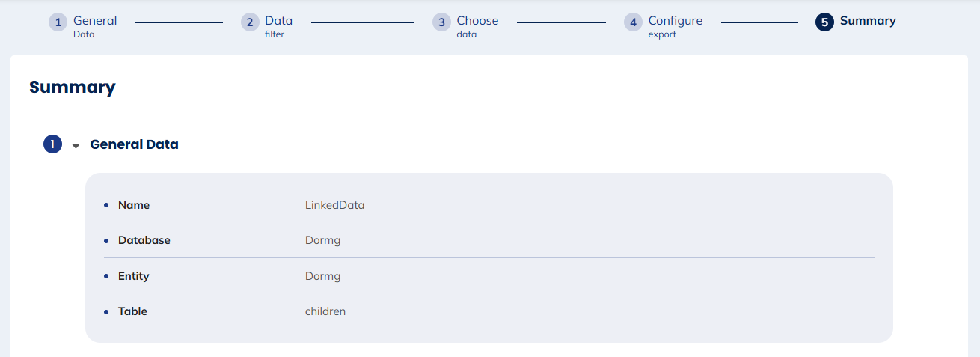
Task: Go to the Data filter step label
Action: (279, 25)
